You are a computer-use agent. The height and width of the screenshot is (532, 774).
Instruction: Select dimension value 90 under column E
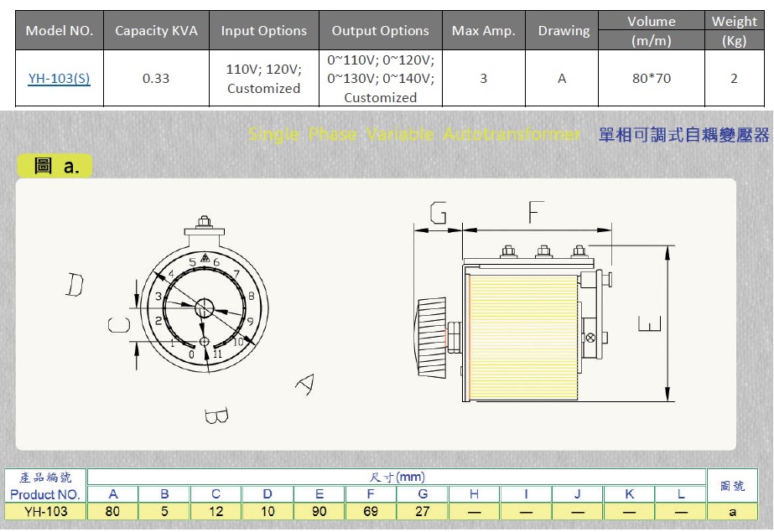319,510
